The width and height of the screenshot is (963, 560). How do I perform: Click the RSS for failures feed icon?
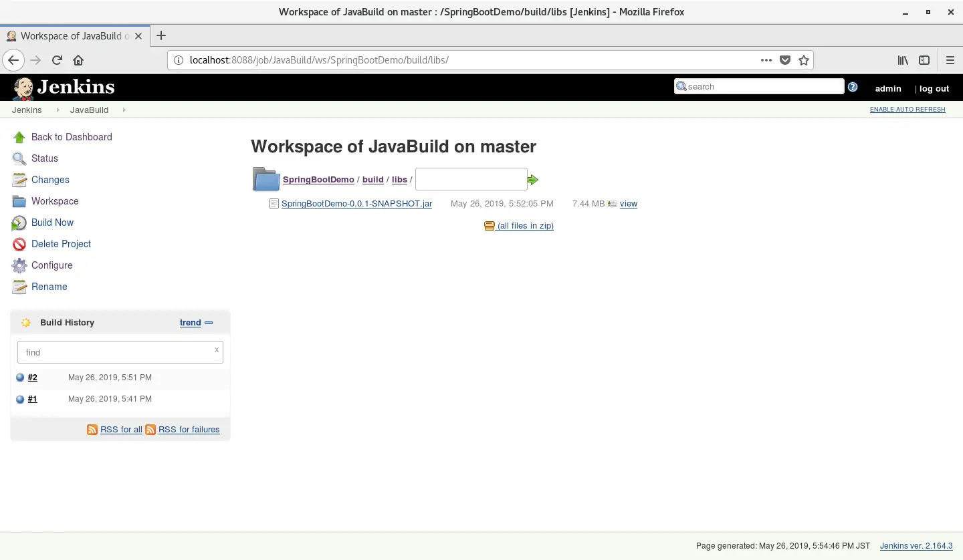[x=150, y=430]
